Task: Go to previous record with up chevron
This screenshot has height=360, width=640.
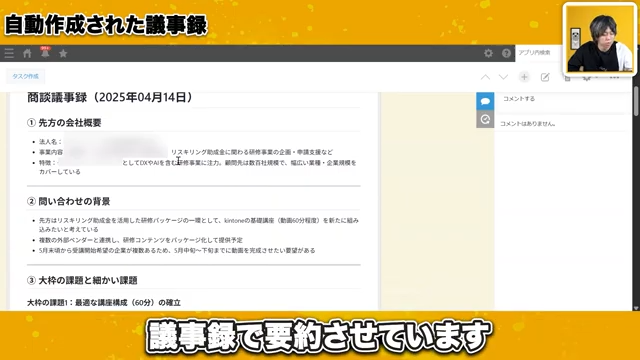Action: (485, 77)
